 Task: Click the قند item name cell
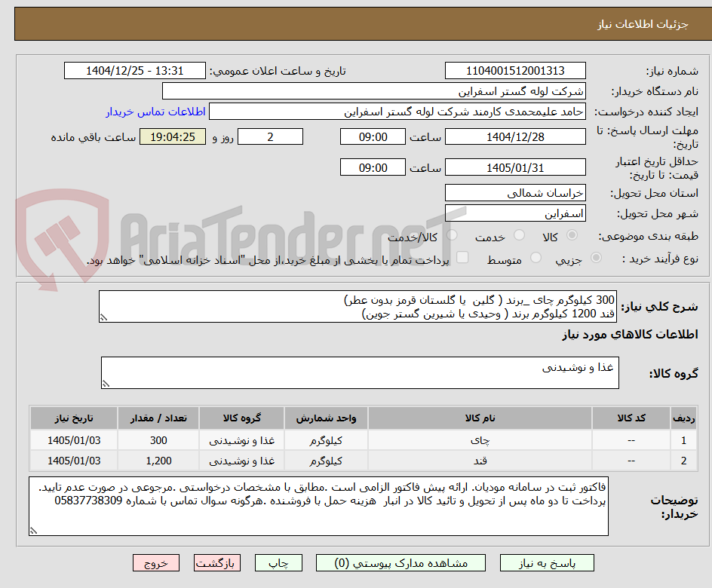click(x=480, y=461)
